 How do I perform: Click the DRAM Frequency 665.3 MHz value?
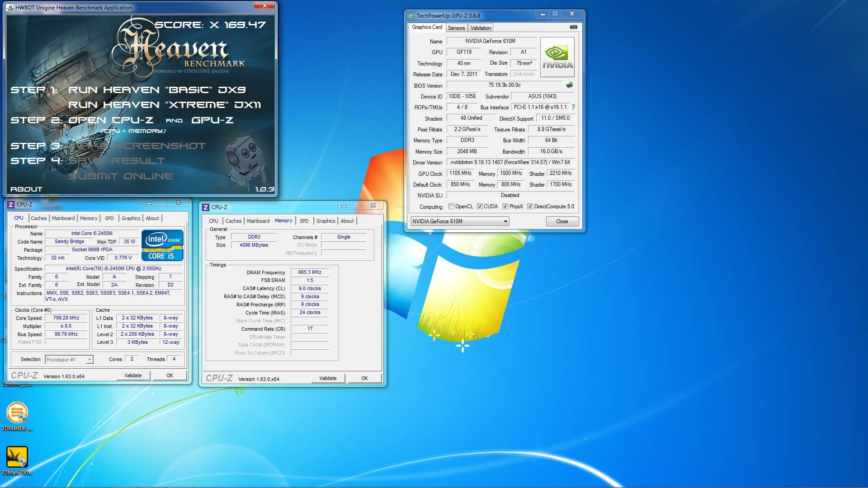point(310,272)
